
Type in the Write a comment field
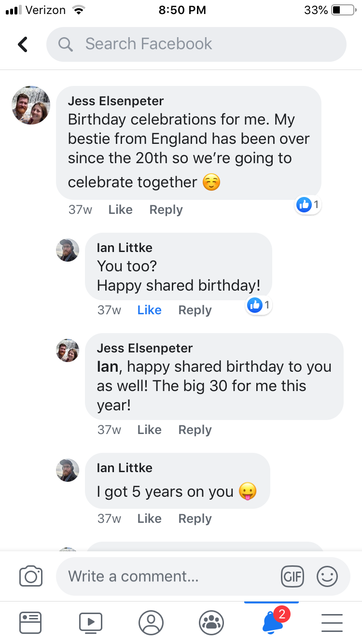pyautogui.click(x=169, y=576)
